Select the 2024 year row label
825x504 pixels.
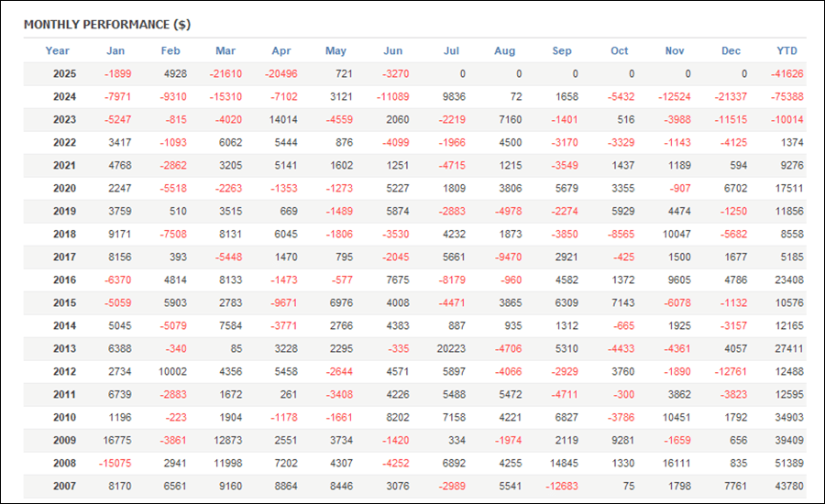(x=64, y=97)
